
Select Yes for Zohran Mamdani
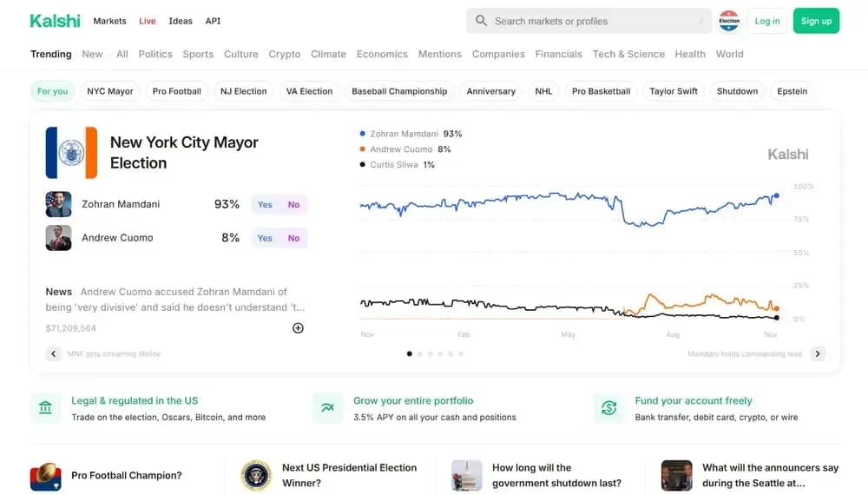click(x=265, y=204)
